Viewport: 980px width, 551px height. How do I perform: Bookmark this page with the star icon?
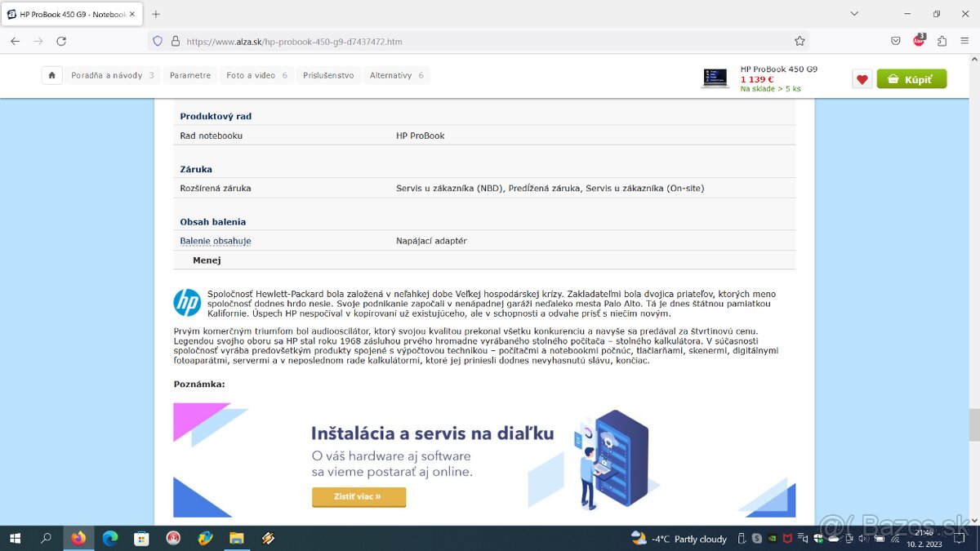click(x=800, y=41)
